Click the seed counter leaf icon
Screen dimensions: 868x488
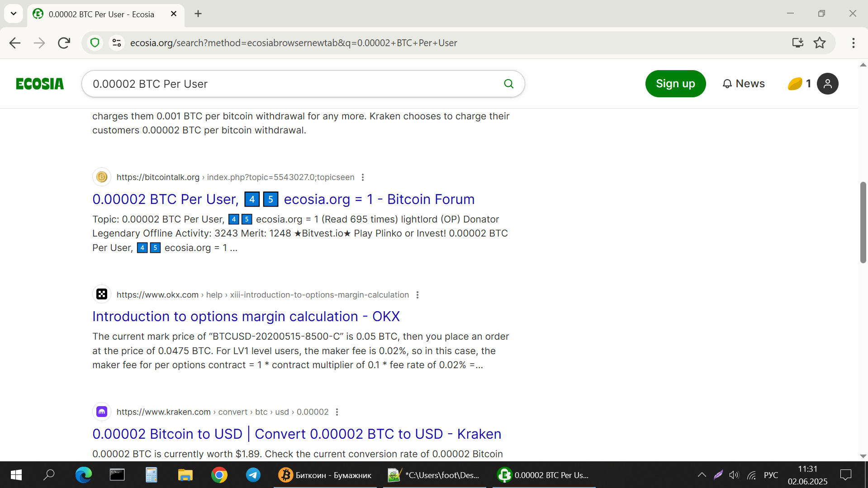[795, 84]
